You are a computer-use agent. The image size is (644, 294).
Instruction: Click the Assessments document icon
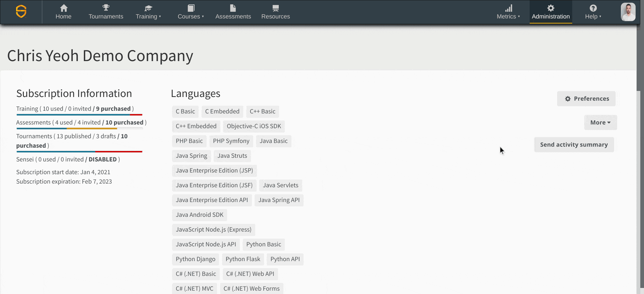click(x=233, y=8)
